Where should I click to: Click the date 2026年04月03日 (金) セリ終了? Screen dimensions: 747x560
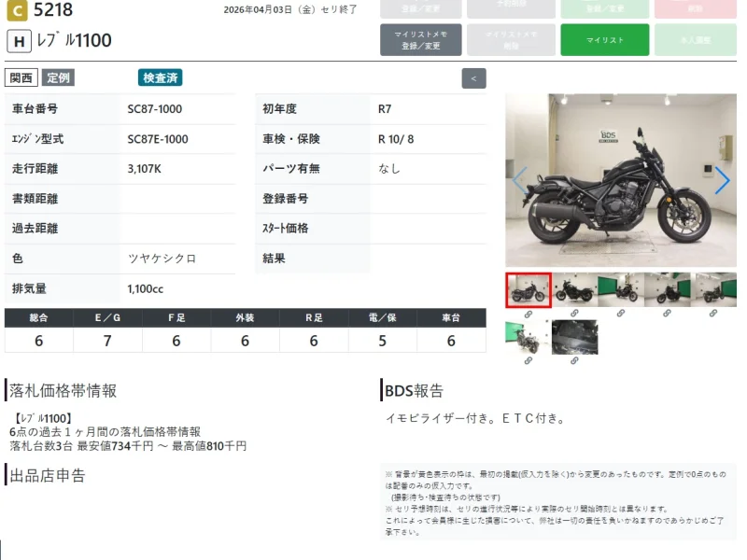(290, 9)
